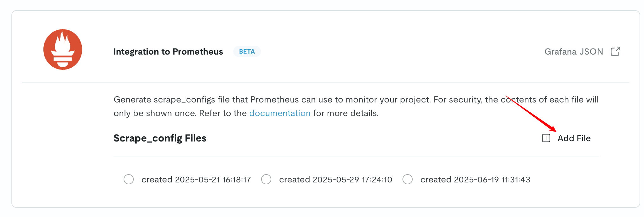Open the Grafana JSON link

tap(574, 52)
